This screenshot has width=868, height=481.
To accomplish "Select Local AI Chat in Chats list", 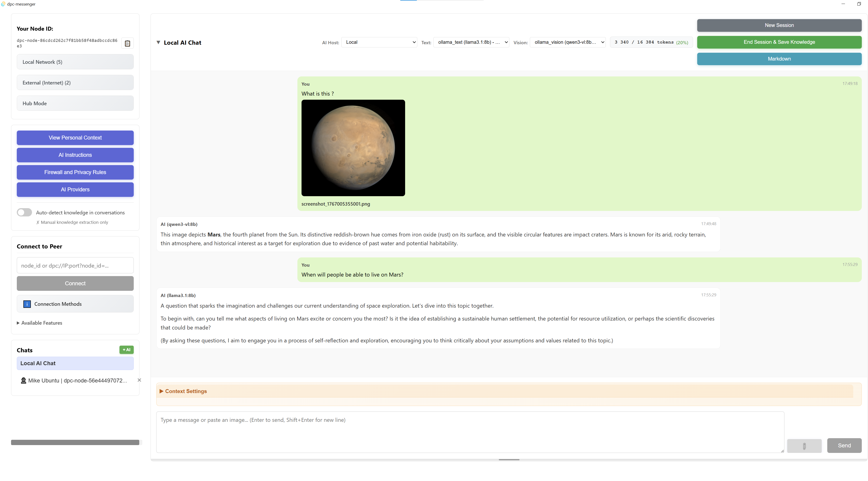I will [75, 363].
